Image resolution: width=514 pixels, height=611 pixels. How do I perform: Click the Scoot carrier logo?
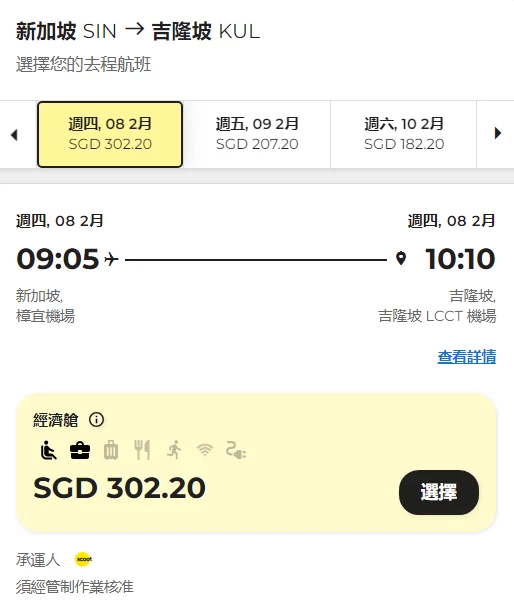pos(83,560)
